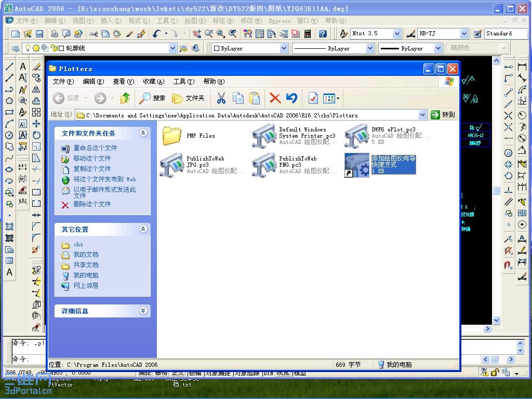Viewport: 532px width, 399px height.
Task: Select the PMP Files folder
Action: [189, 136]
